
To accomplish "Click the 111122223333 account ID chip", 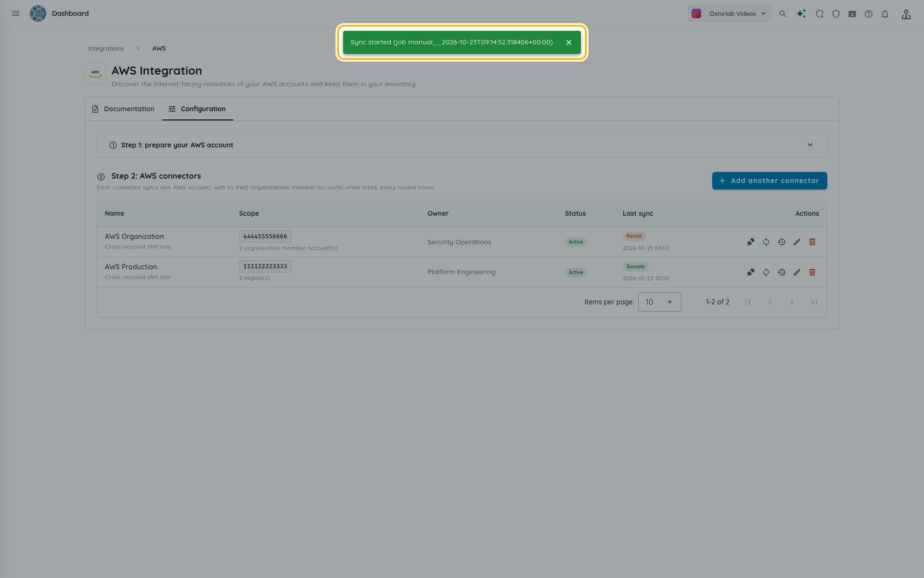I will [x=265, y=266].
